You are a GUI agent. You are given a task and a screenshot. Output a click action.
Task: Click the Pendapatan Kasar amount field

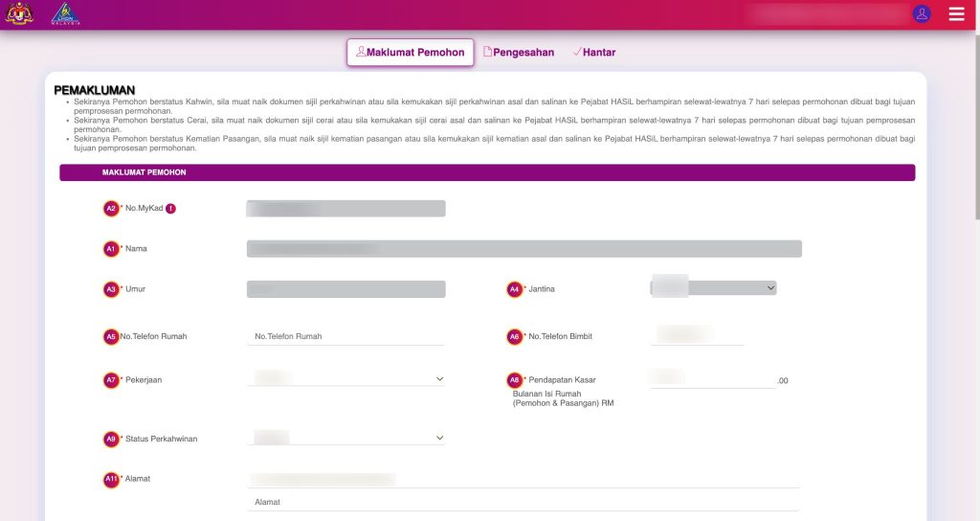[x=712, y=379]
